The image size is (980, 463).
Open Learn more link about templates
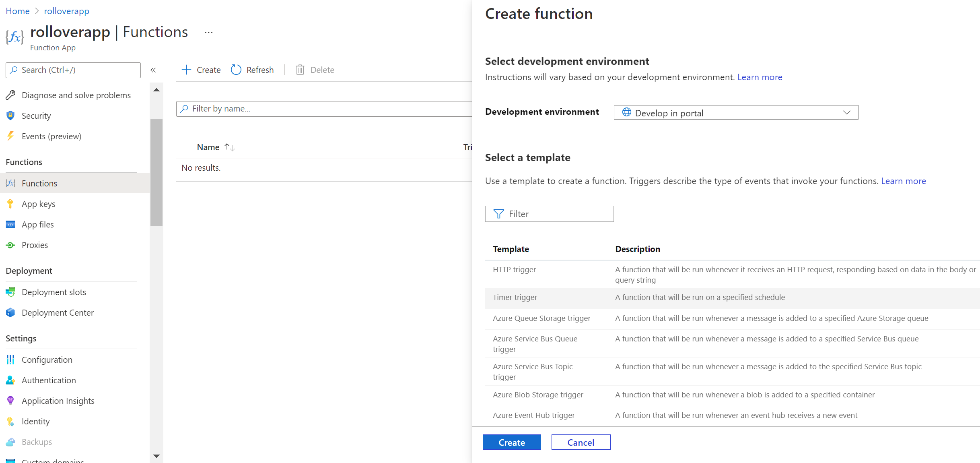coord(903,181)
